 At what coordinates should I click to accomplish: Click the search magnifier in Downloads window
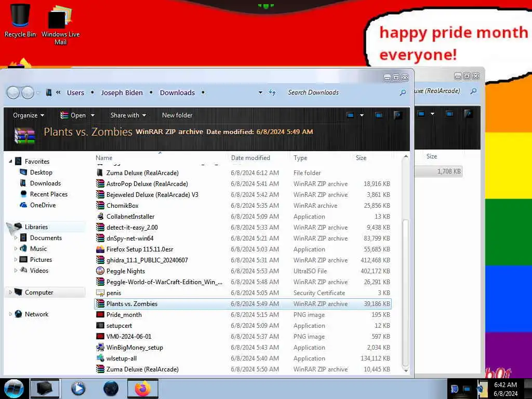coord(403,92)
